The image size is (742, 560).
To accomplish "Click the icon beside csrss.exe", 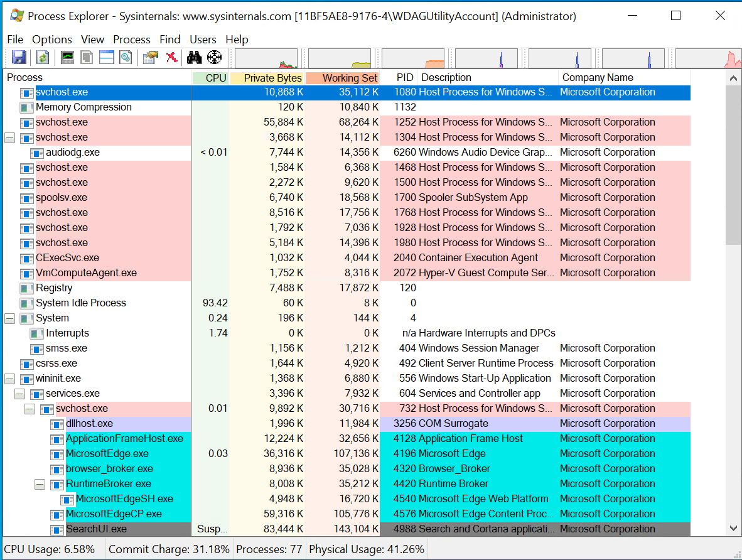I will pos(27,364).
